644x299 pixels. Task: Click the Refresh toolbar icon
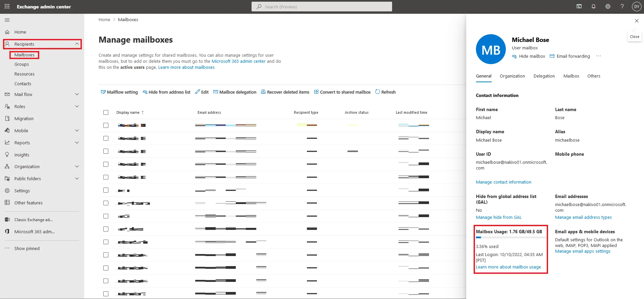click(378, 92)
